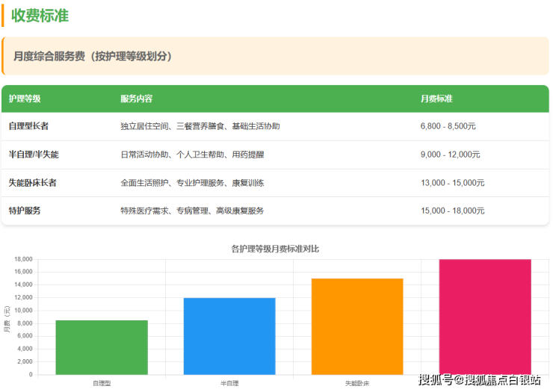The width and height of the screenshot is (553, 392).
Task: Click the 服务内容 column header
Action: pyautogui.click(x=136, y=99)
